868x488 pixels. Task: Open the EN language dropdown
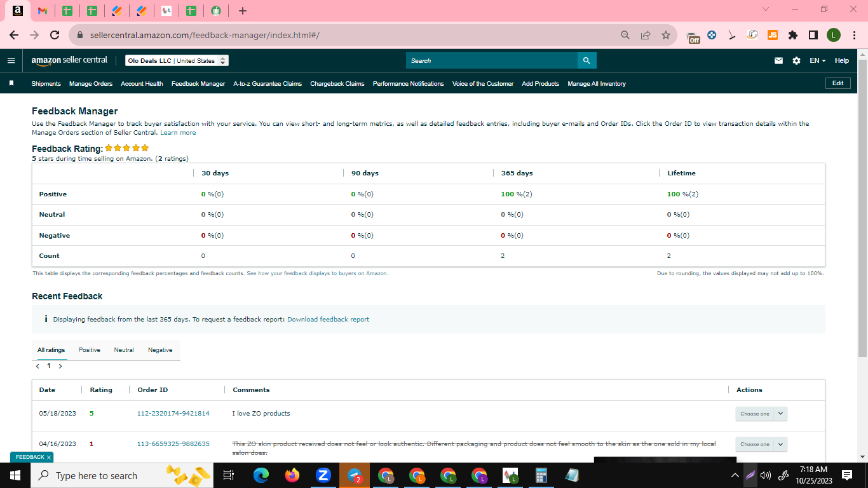[x=818, y=60]
